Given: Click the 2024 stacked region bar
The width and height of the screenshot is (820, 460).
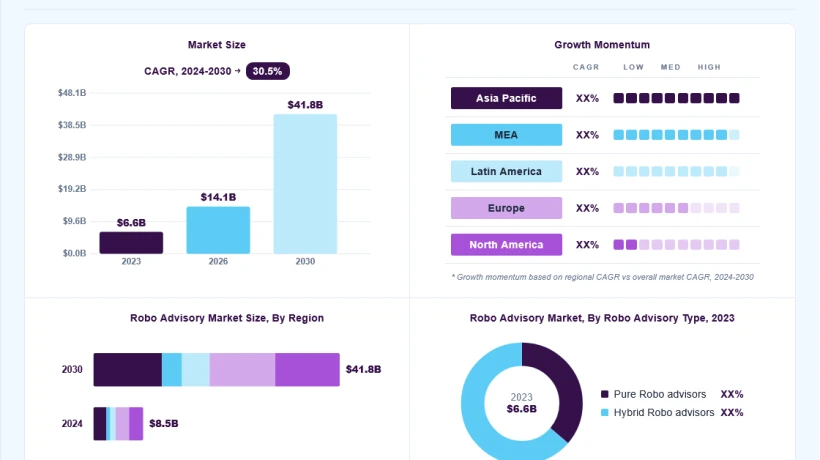Looking at the screenshot, I should [118, 423].
